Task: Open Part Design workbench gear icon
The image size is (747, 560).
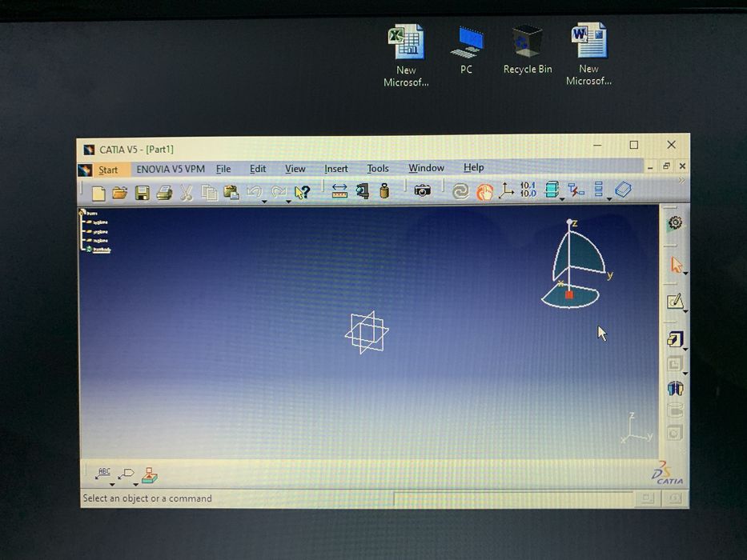Action: (675, 223)
